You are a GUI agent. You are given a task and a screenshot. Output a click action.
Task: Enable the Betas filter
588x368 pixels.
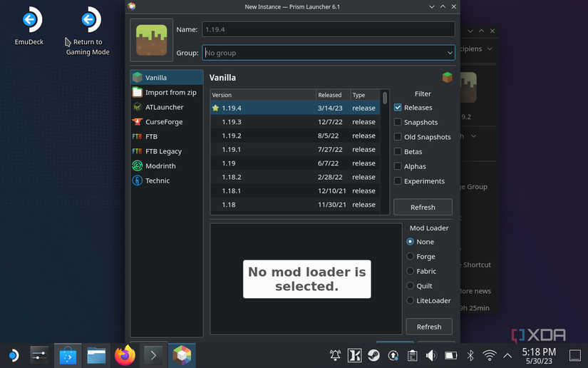coord(398,152)
